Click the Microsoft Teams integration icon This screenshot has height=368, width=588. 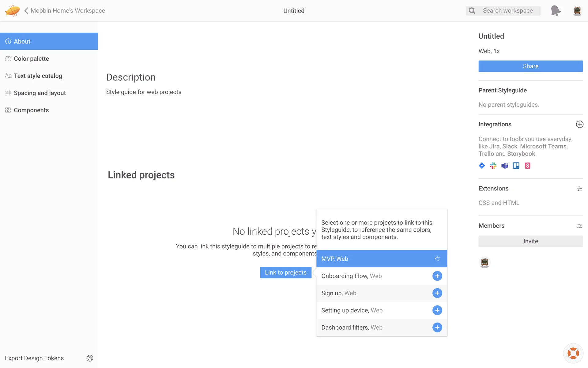click(505, 166)
